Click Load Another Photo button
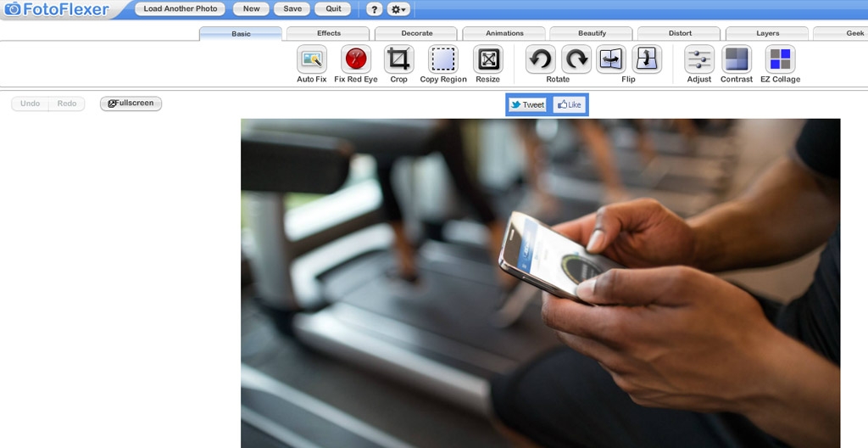Screen dimensions: 868x448 pos(181,8)
